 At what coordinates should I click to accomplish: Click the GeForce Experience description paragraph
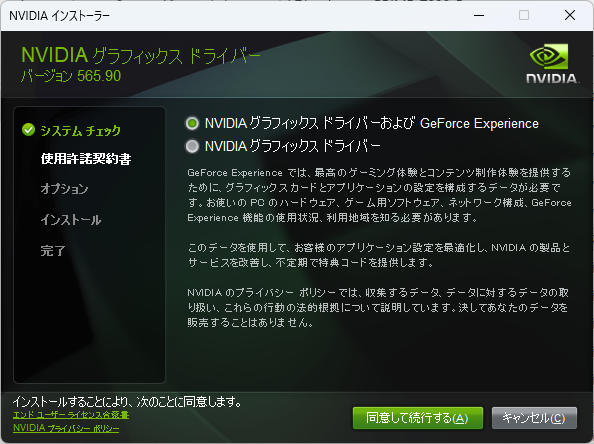379,195
